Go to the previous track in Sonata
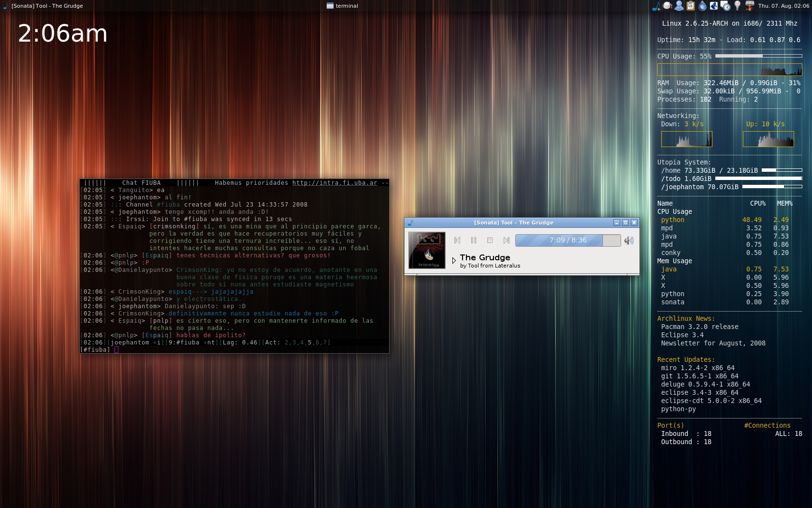Image resolution: width=812 pixels, height=508 pixels. tap(457, 240)
